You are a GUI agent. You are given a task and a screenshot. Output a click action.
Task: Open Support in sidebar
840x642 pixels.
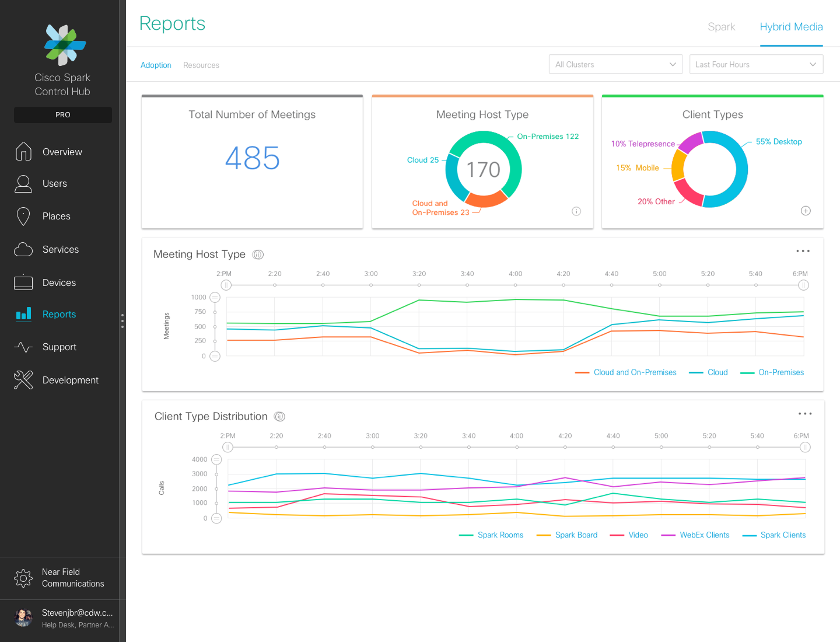coord(60,347)
